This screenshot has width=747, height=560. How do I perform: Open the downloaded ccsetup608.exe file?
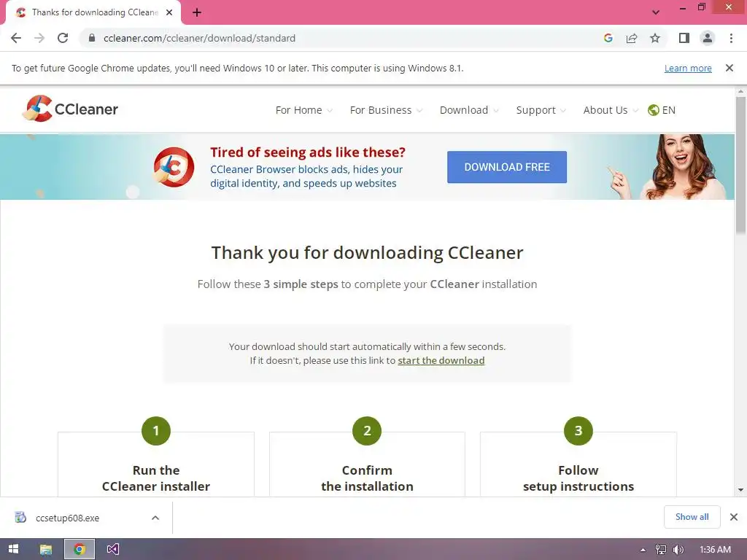tap(68, 518)
